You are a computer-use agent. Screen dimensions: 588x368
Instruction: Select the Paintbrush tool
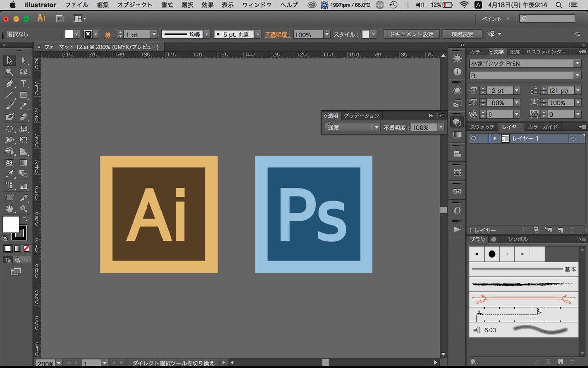coord(9,106)
